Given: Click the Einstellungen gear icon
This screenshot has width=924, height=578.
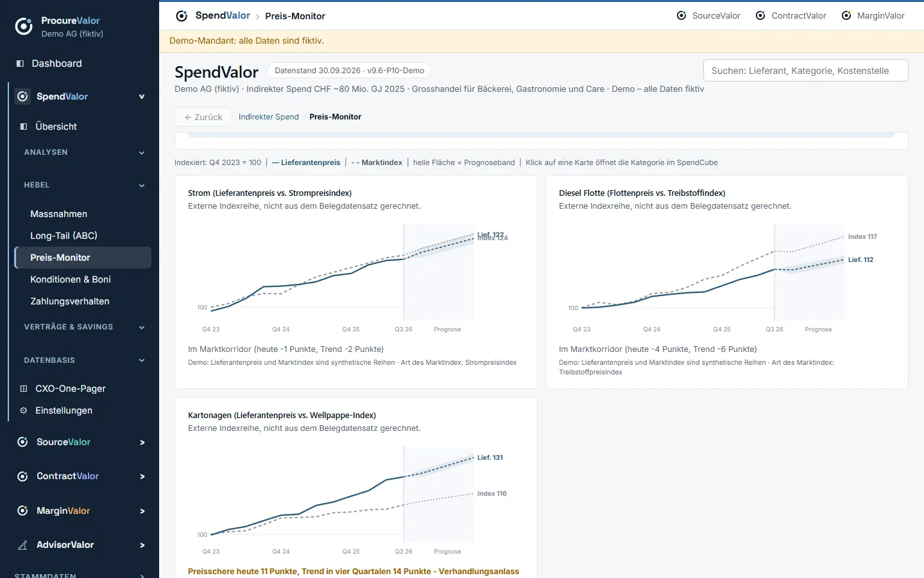Looking at the screenshot, I should (24, 410).
